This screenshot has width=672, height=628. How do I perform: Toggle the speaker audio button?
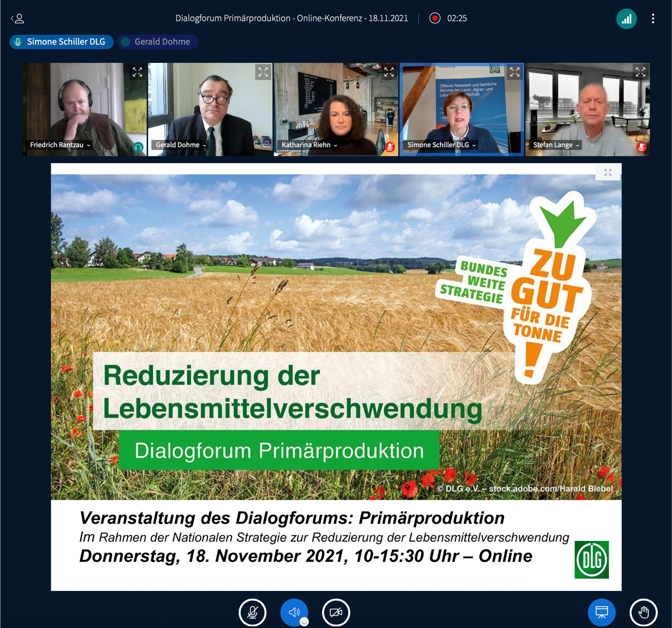click(294, 612)
